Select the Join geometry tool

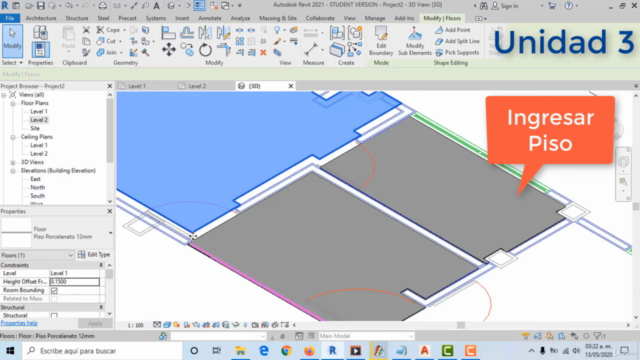click(107, 52)
